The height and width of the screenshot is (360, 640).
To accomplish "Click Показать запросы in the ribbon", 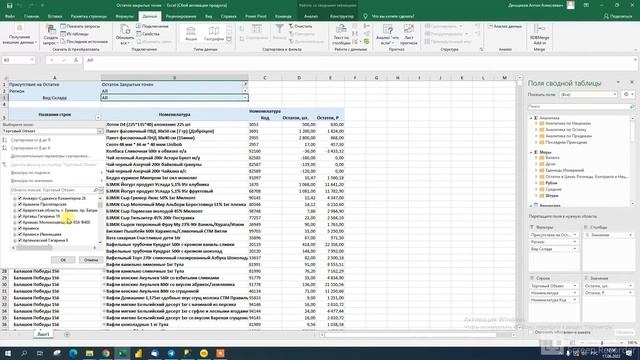I will [80, 26].
